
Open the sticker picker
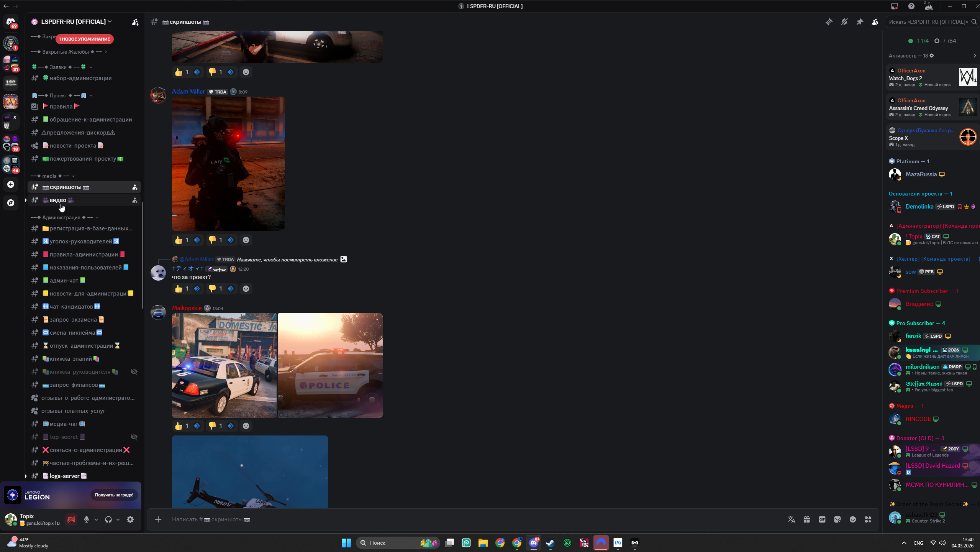coord(837,519)
